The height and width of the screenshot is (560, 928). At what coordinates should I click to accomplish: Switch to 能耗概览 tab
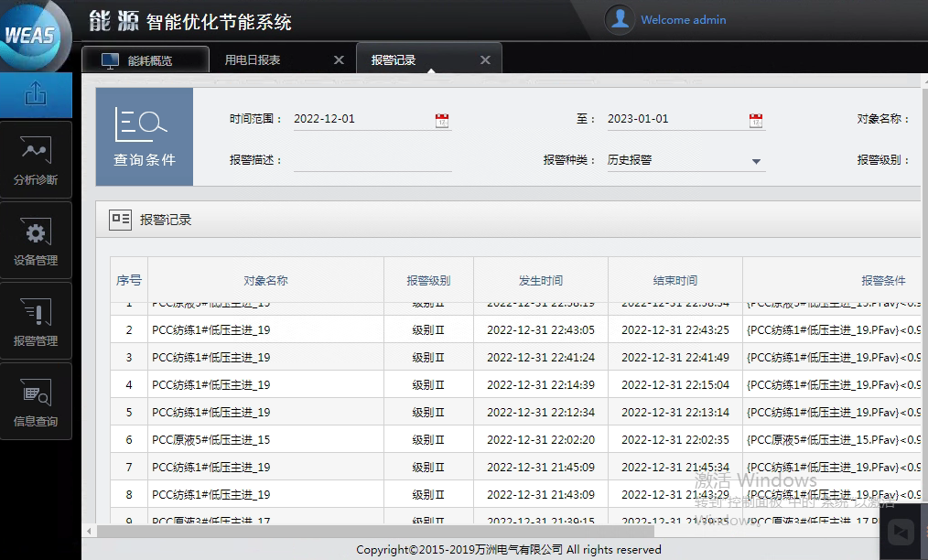(x=146, y=60)
